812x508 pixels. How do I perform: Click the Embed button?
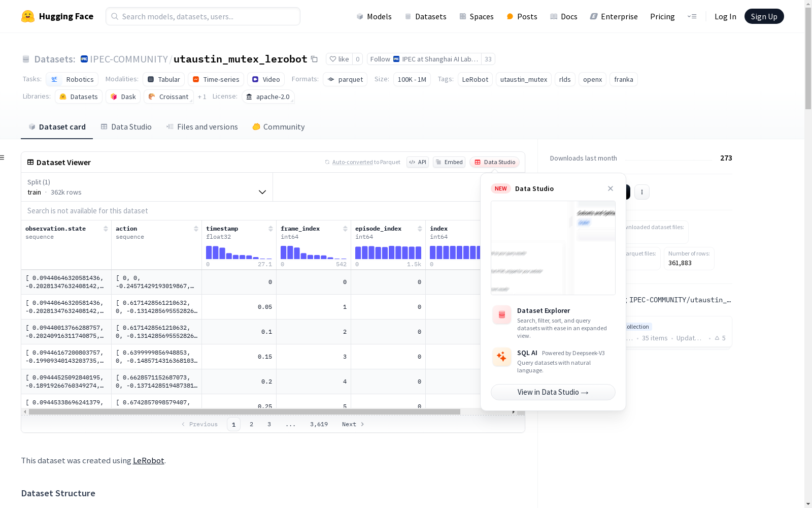[x=449, y=162]
